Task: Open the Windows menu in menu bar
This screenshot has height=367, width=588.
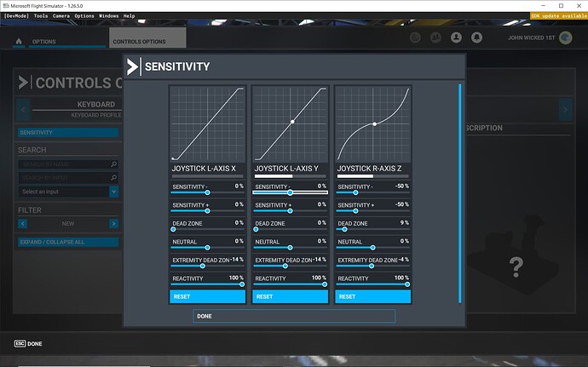Action: (x=108, y=15)
